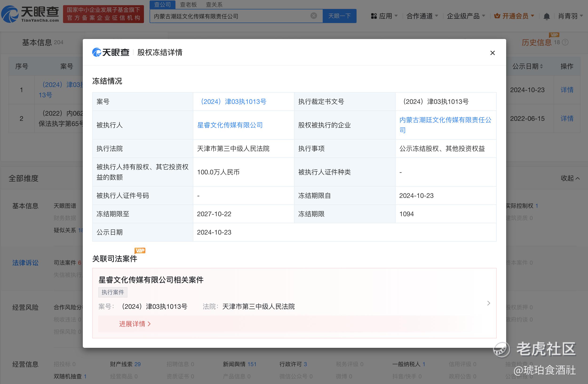Clear the search box text
This screenshot has width=588, height=384.
314,16
